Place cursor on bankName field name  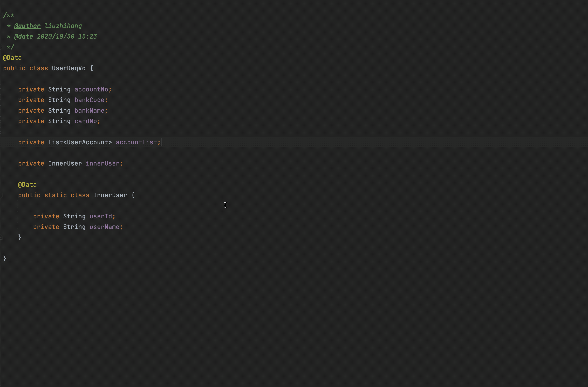pyautogui.click(x=89, y=111)
